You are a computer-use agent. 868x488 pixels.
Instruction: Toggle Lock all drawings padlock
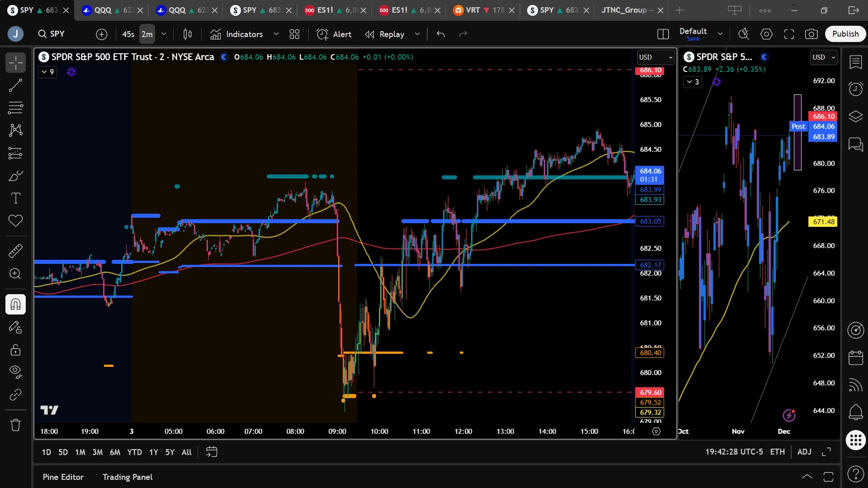click(15, 350)
